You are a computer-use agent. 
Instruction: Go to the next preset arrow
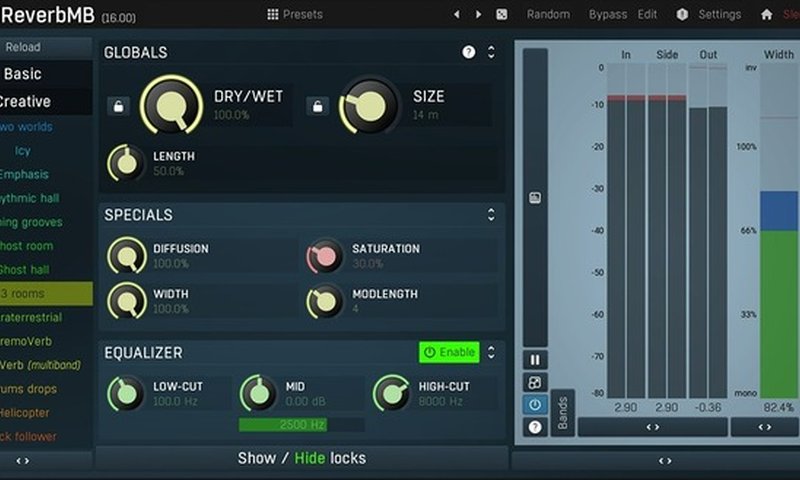[478, 14]
